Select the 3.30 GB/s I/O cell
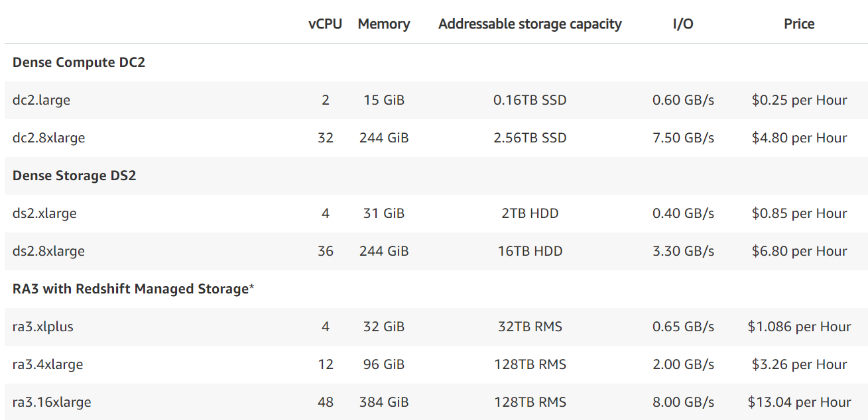Viewport: 868px width, 420px height. [x=683, y=252]
